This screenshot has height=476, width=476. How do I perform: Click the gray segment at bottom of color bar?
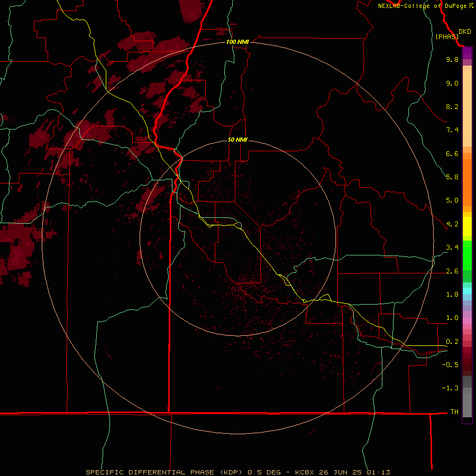(x=467, y=405)
